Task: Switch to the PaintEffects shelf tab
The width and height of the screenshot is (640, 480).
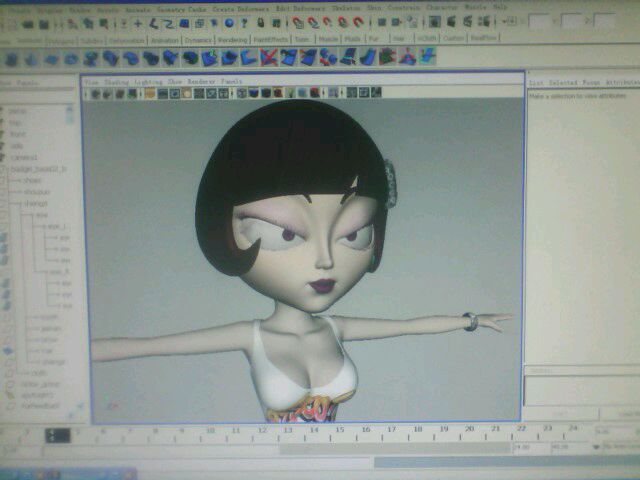Action: click(271, 40)
